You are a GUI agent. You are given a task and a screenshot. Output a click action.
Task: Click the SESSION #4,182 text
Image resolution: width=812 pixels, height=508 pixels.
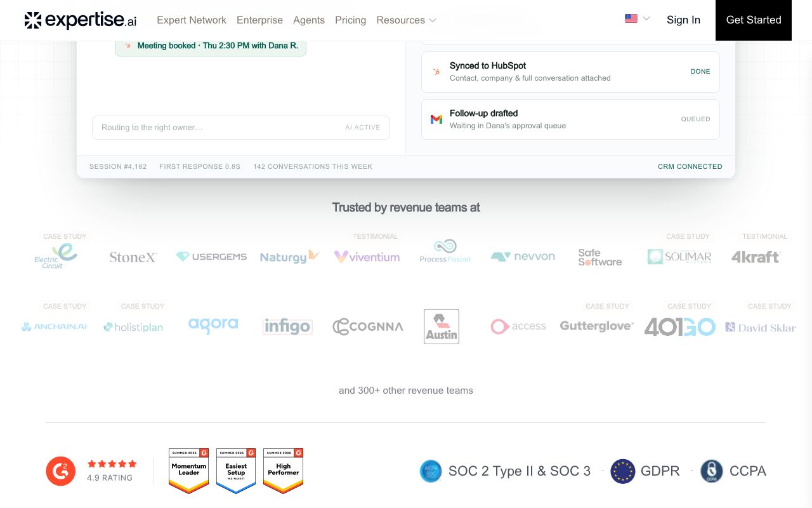tap(118, 166)
